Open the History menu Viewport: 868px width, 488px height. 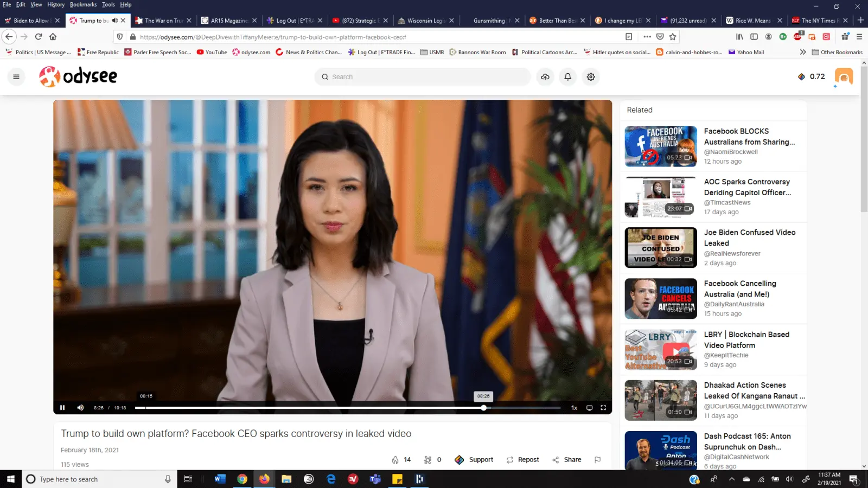click(x=55, y=4)
